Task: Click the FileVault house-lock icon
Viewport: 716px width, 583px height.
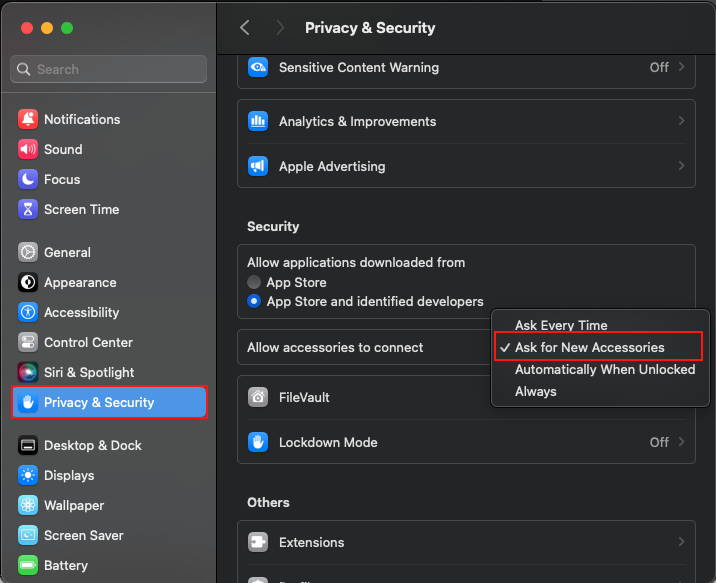Action: coord(258,397)
